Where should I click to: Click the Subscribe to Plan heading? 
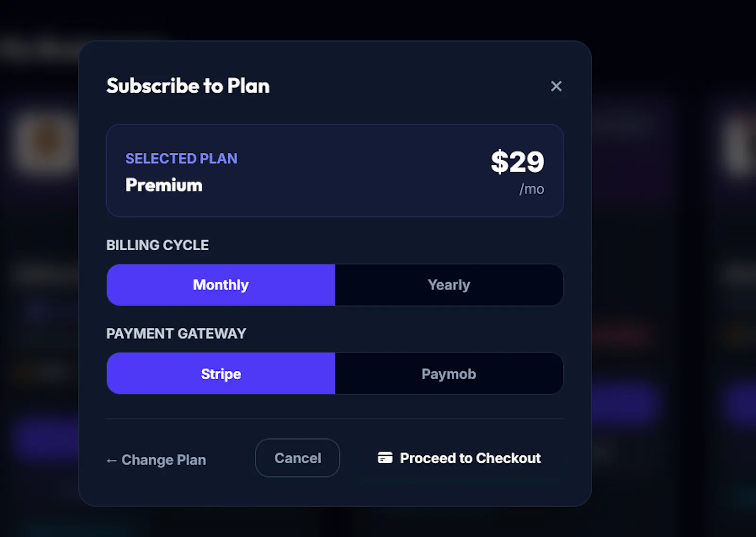click(x=188, y=86)
